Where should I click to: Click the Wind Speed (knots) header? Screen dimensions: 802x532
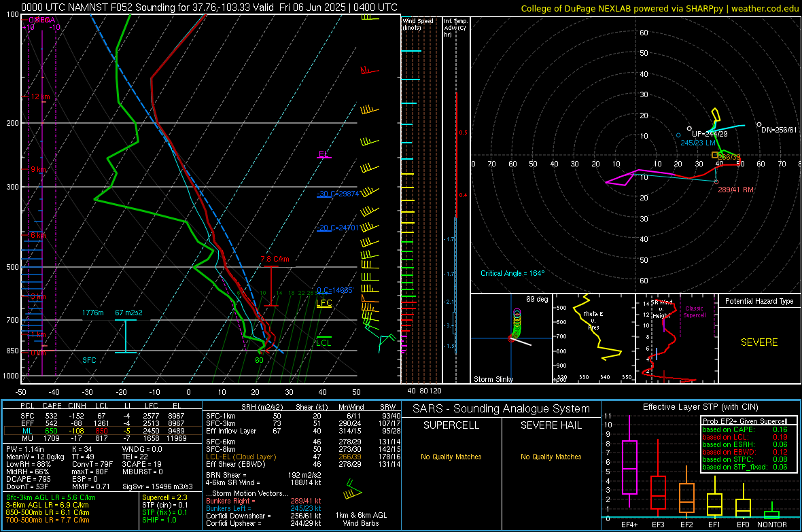418,24
